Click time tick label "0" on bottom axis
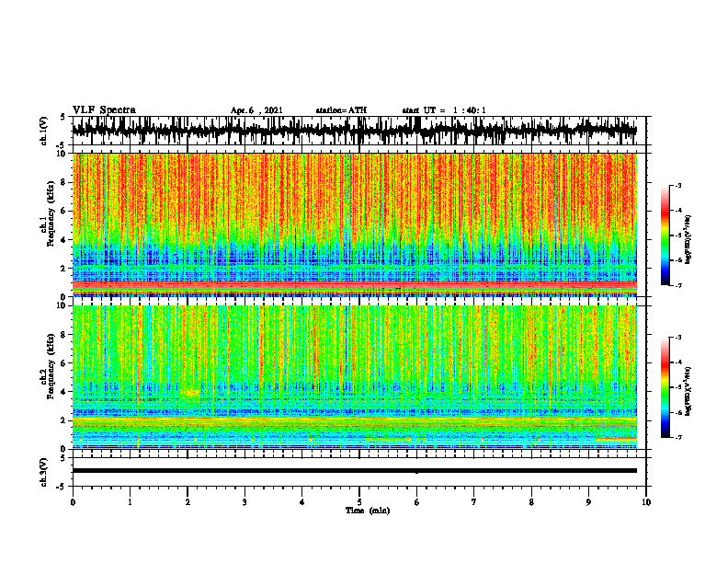This screenshot has width=728, height=563. (73, 502)
